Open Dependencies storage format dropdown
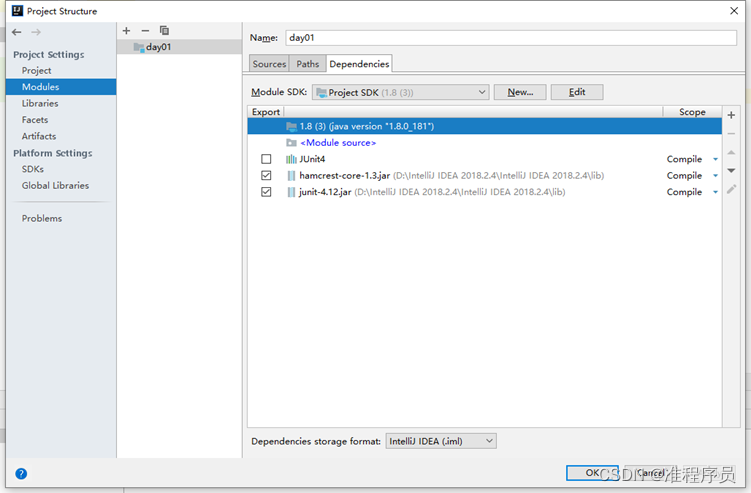Viewport: 751px width, 493px height. click(x=441, y=441)
